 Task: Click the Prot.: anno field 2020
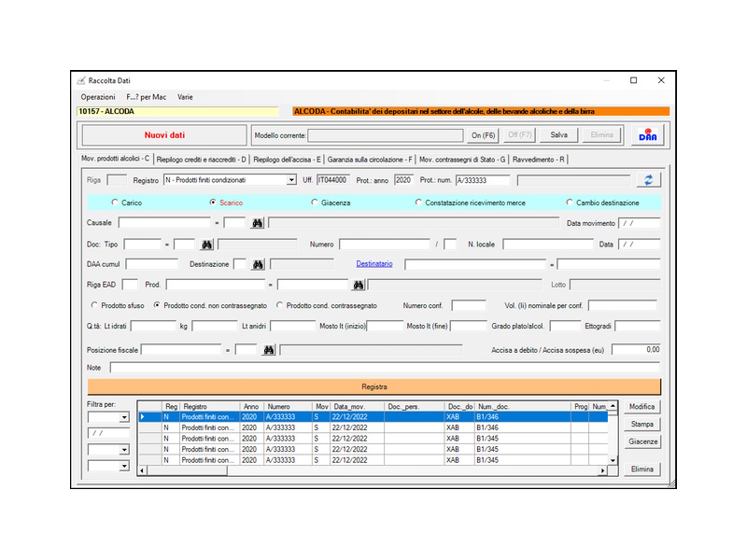[x=403, y=180]
